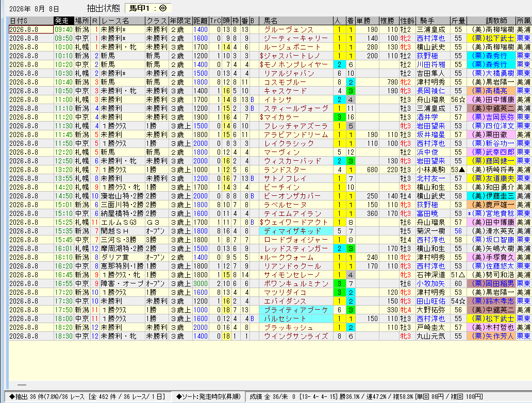532x403 pixels.
Task: Click the 馬名 column header
Action: [296, 21]
